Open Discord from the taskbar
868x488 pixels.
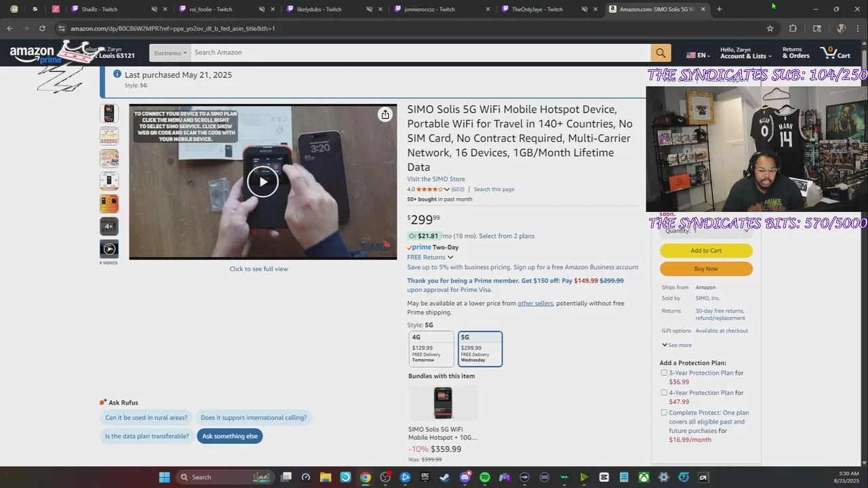pyautogui.click(x=465, y=477)
